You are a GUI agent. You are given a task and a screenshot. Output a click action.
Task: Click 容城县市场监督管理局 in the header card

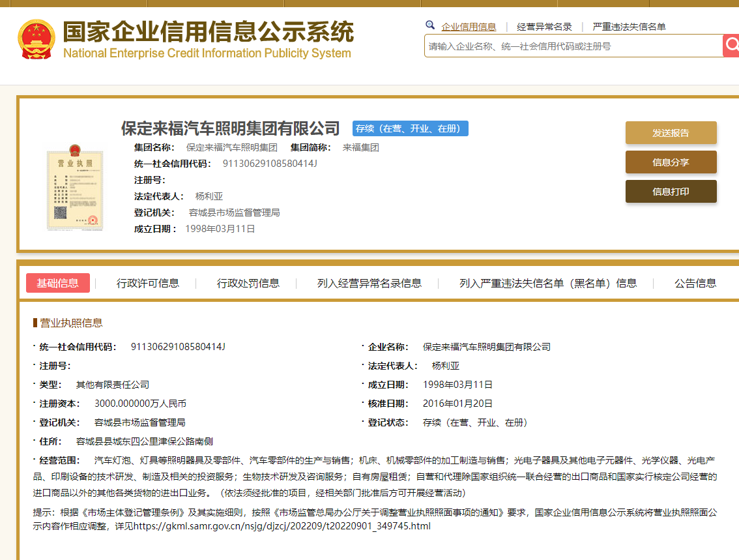(x=234, y=213)
